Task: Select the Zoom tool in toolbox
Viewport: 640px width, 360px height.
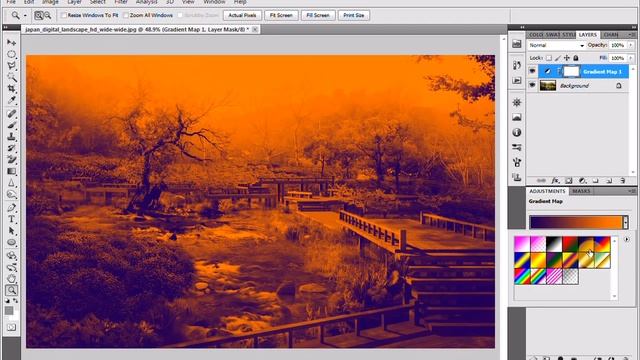Action: (11, 290)
